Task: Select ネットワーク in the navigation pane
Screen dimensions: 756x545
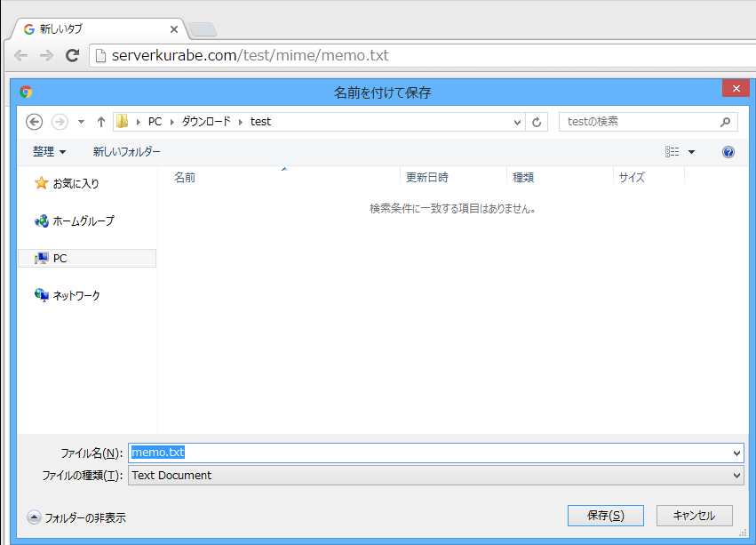Action: click(x=68, y=295)
